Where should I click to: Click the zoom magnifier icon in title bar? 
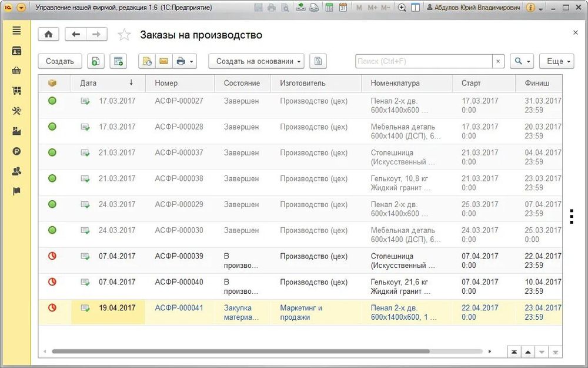[x=402, y=8]
